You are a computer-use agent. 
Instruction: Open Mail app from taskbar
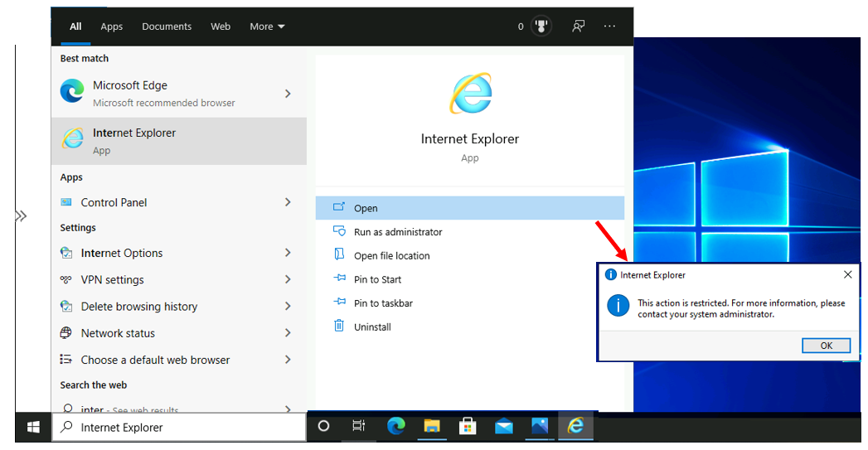coord(504,426)
